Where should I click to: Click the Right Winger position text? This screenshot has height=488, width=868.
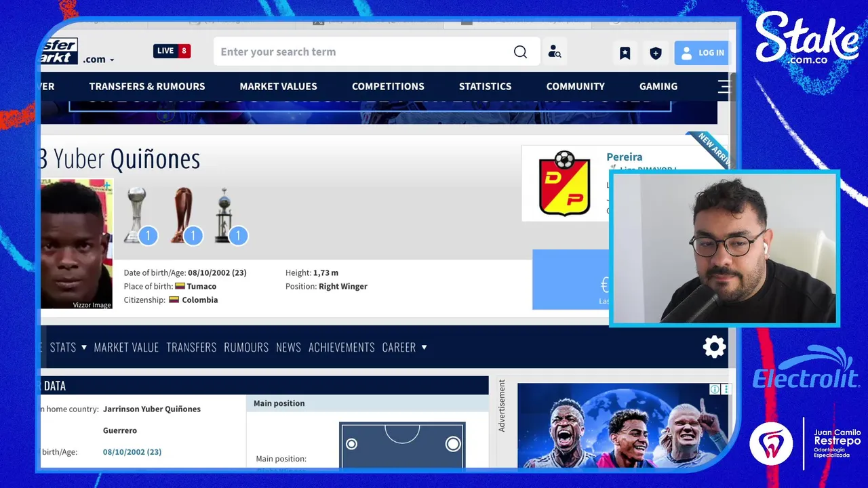[343, 286]
